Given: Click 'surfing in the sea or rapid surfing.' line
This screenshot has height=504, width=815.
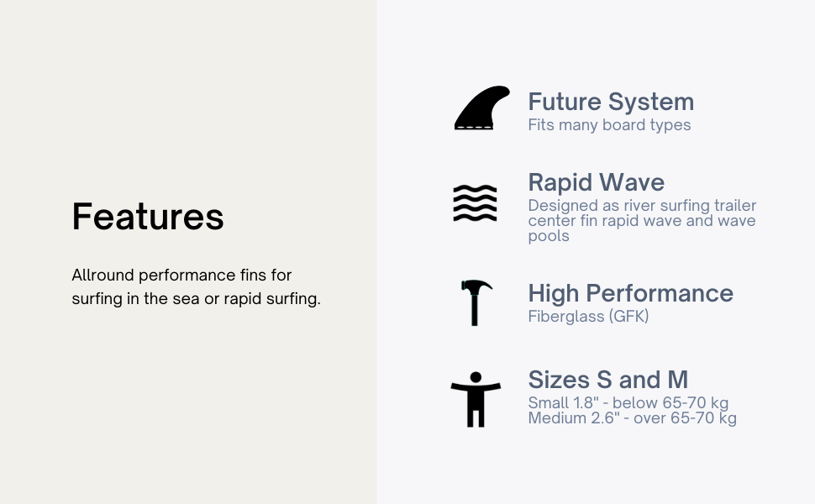Looking at the screenshot, I should click(196, 299).
